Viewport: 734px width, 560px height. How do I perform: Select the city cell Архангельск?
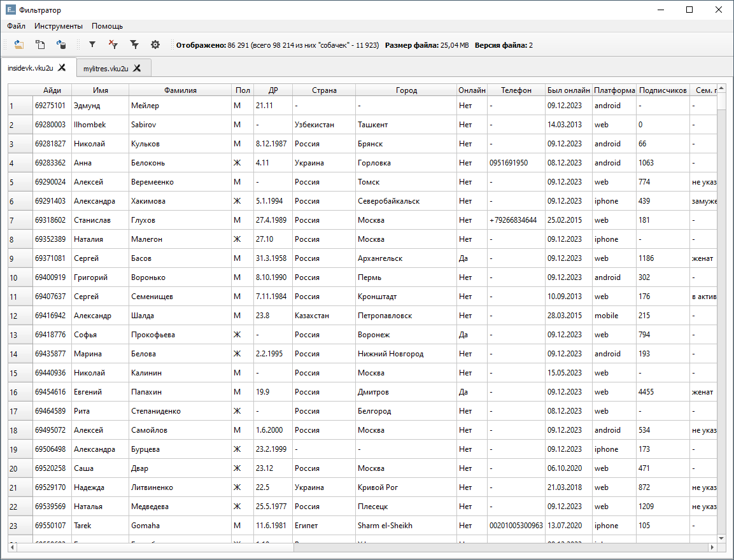click(x=406, y=258)
